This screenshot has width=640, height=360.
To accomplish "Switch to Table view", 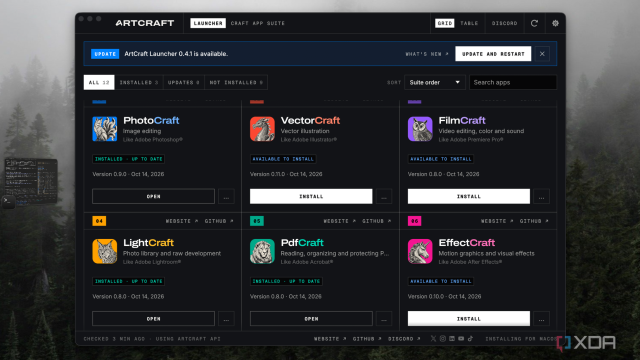I will click(469, 23).
